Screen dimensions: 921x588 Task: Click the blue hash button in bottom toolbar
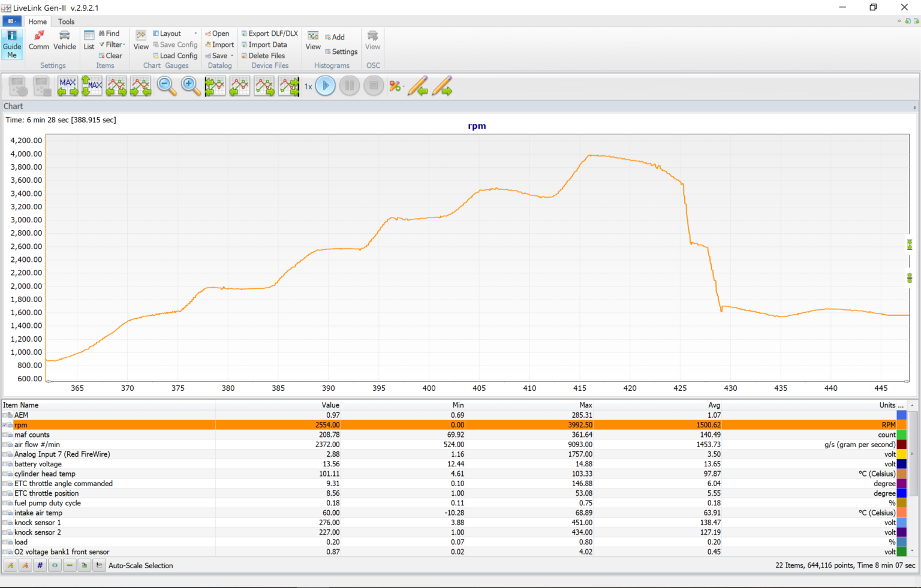pyautogui.click(x=40, y=565)
